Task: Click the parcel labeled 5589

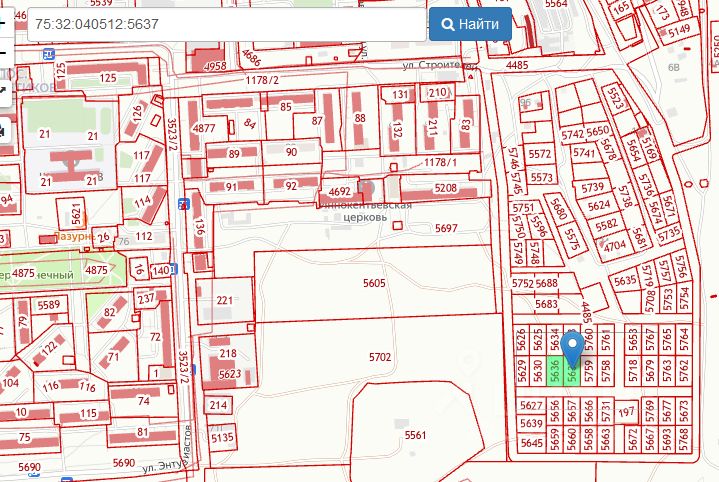Action: pyautogui.click(x=49, y=305)
